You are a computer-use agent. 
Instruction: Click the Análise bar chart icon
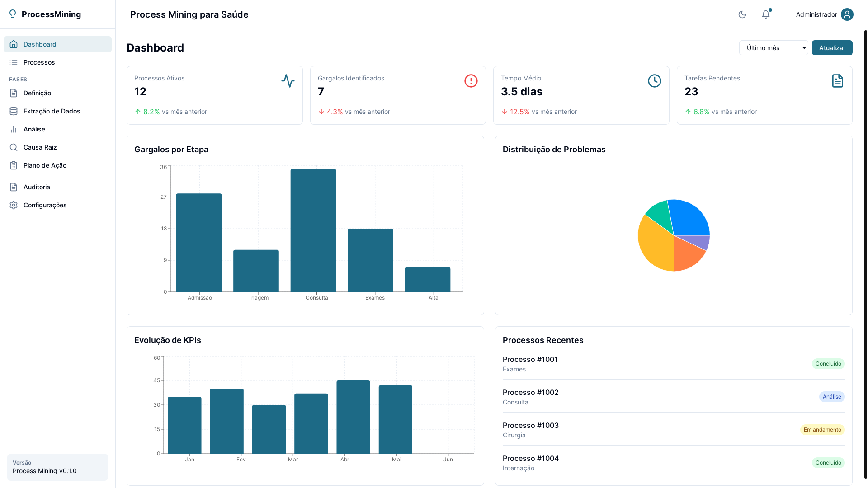pyautogui.click(x=14, y=129)
